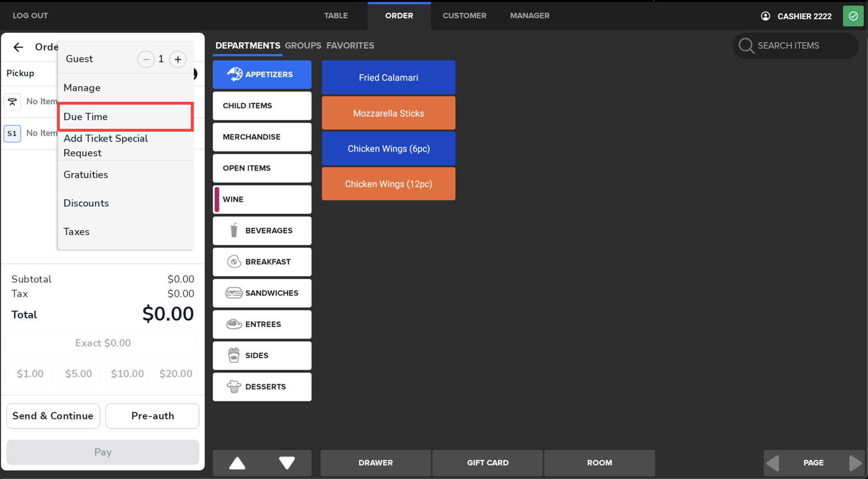Viewport: 868px width, 479px height.
Task: Click the Search Items field
Action: coord(796,46)
